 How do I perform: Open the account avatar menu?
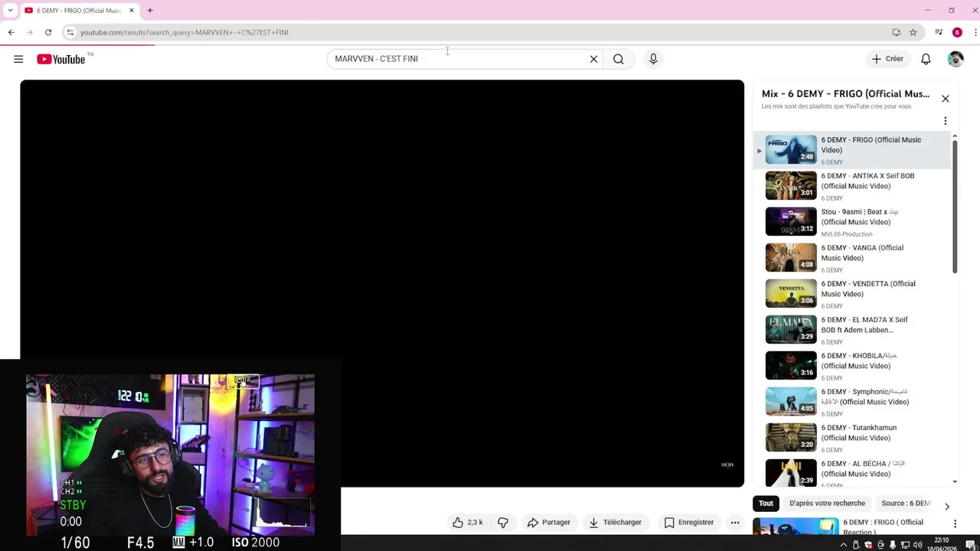(x=955, y=59)
